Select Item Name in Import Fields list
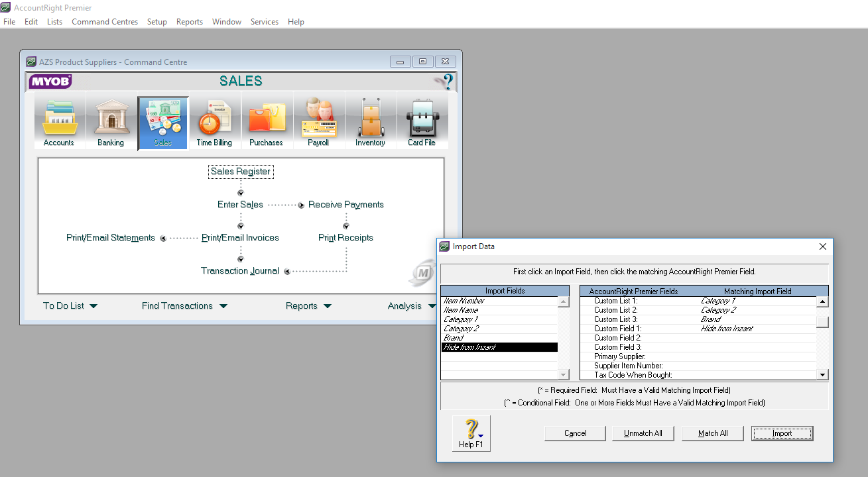Screen dimensions: 868x477 click(x=499, y=310)
